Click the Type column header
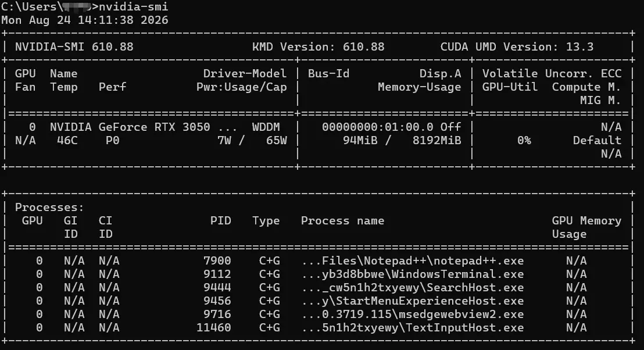Viewport: 644px width, 350px height. [266, 221]
